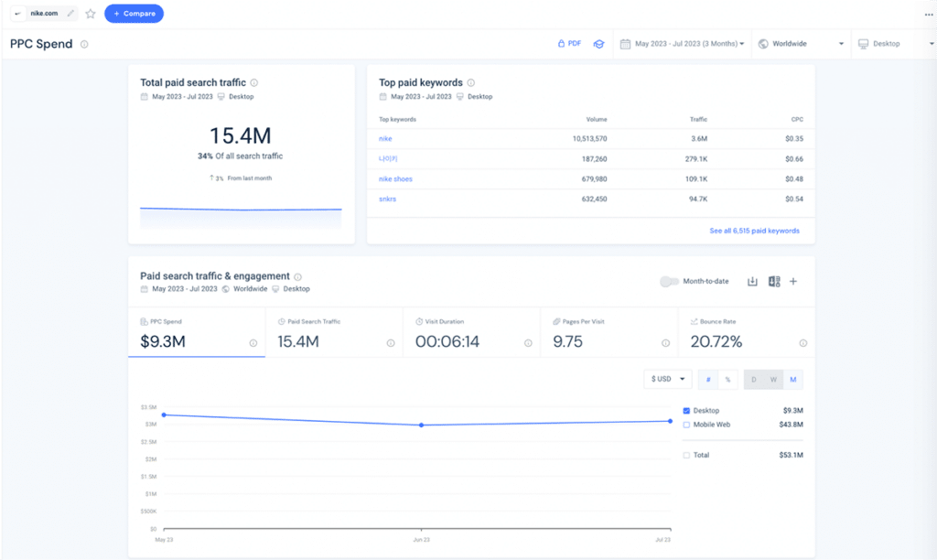Screen dimensions: 937x560
Task: Open the Worldwide country dropdown
Action: [x=801, y=44]
